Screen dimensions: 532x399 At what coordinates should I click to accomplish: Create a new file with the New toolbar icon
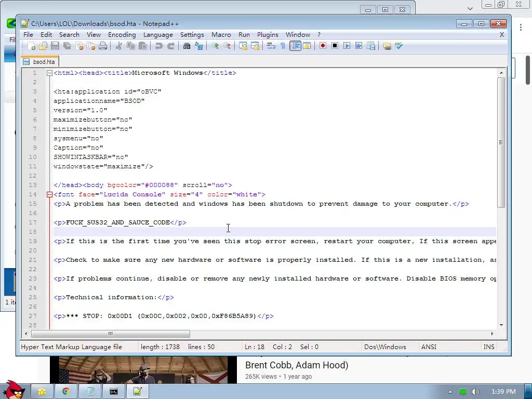click(x=31, y=46)
